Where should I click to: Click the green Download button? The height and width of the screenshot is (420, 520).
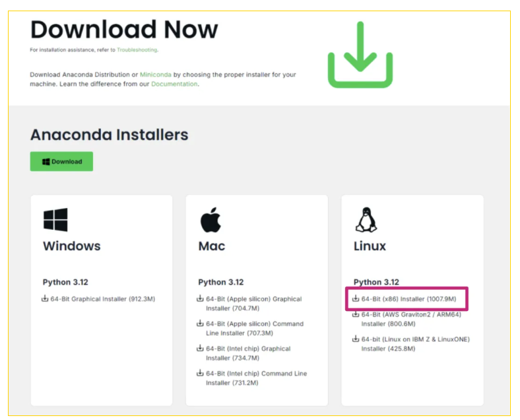(x=61, y=162)
